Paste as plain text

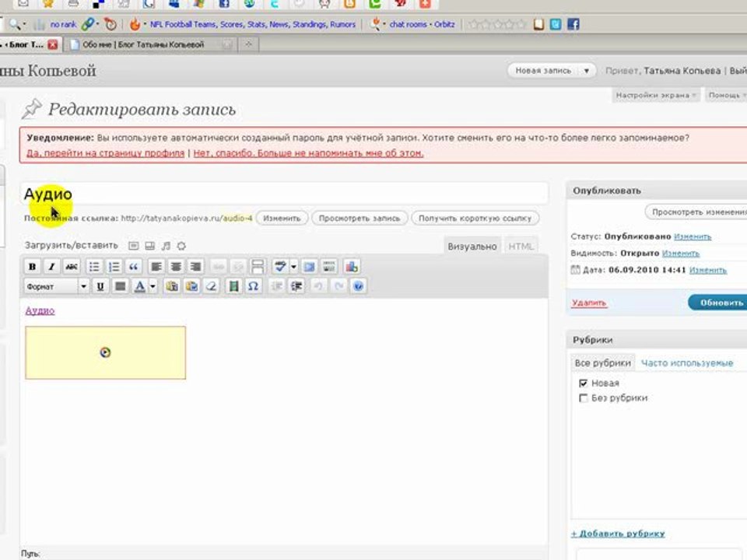click(x=172, y=286)
